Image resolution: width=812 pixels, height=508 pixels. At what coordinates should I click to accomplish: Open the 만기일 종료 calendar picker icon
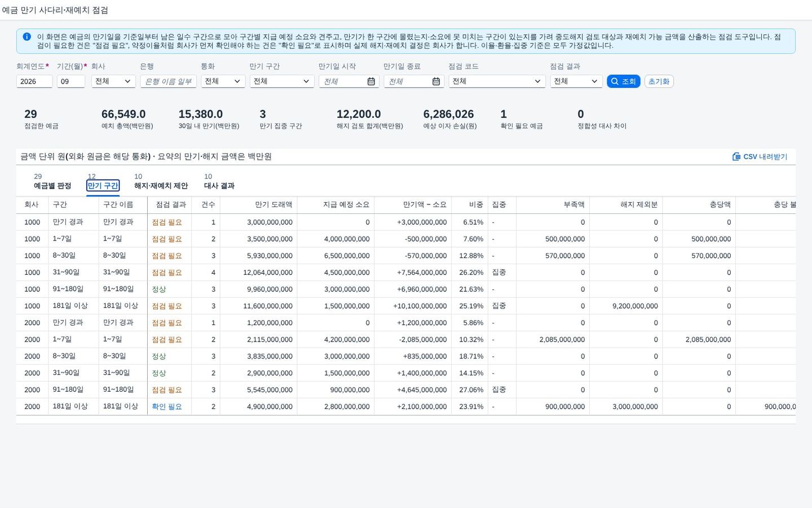tap(436, 81)
